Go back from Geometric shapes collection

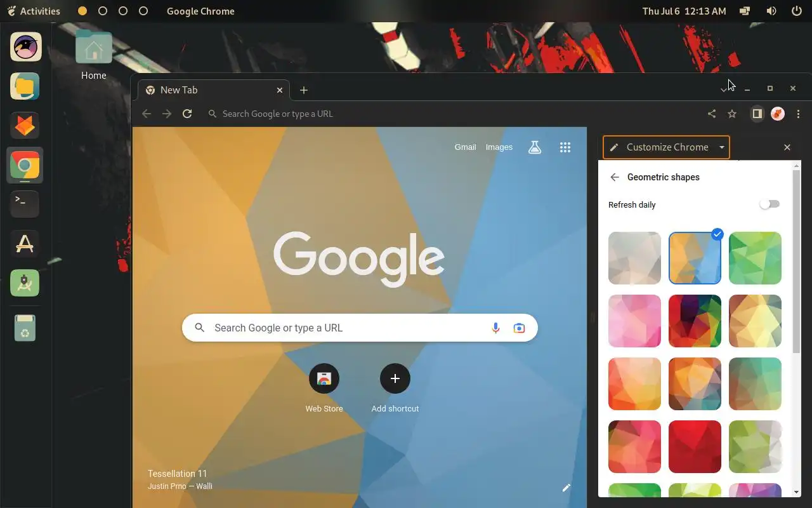click(x=614, y=177)
